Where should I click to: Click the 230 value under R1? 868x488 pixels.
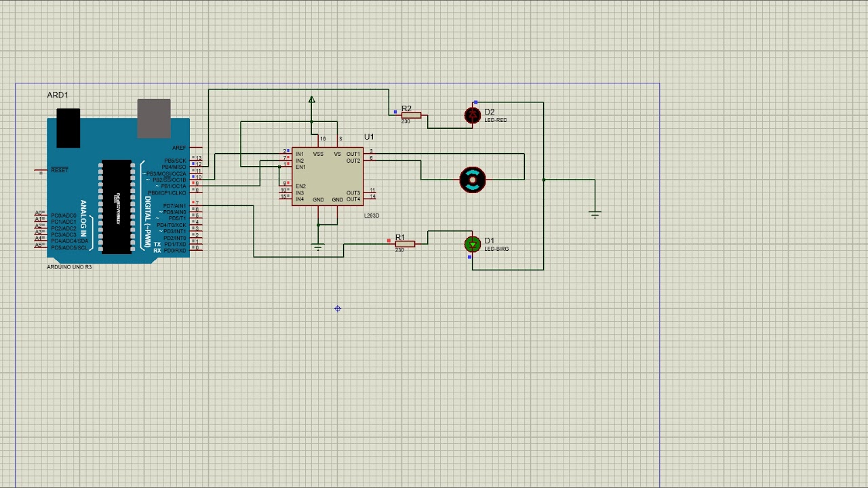[399, 250]
